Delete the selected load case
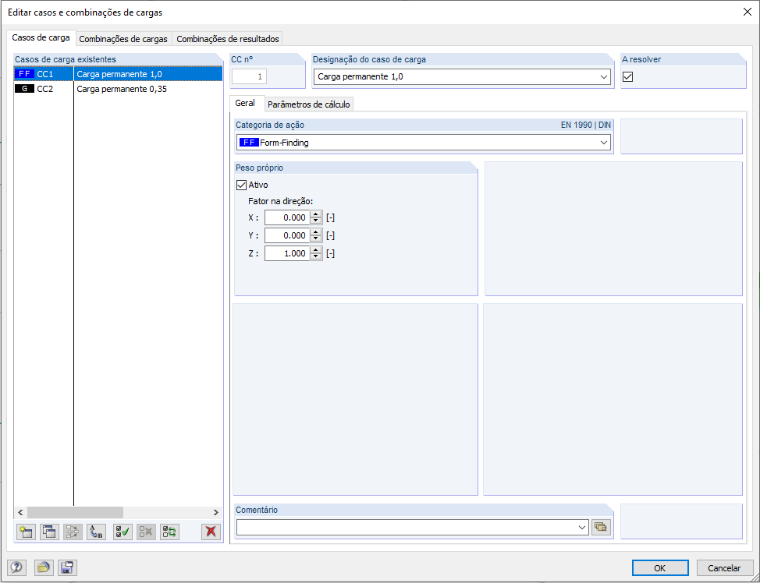 point(211,532)
